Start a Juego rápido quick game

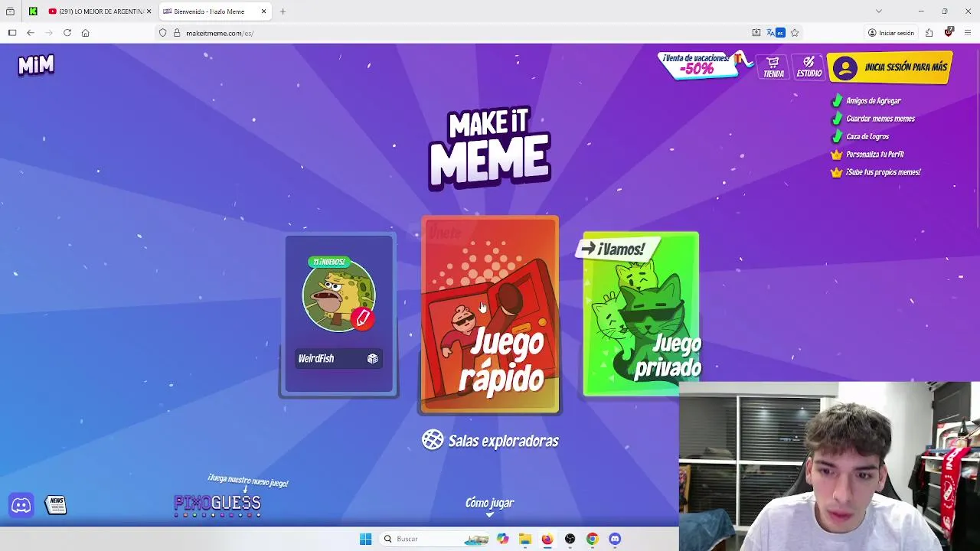point(490,315)
